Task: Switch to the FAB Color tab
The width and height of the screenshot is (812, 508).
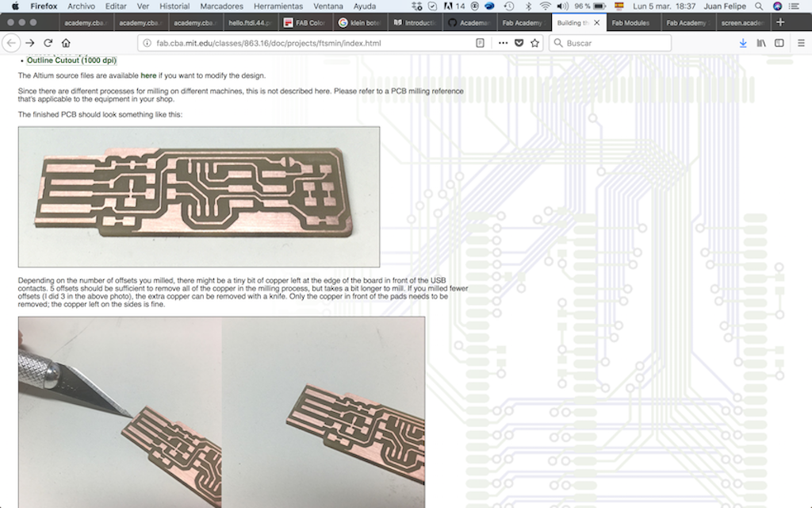Action: 305,22
